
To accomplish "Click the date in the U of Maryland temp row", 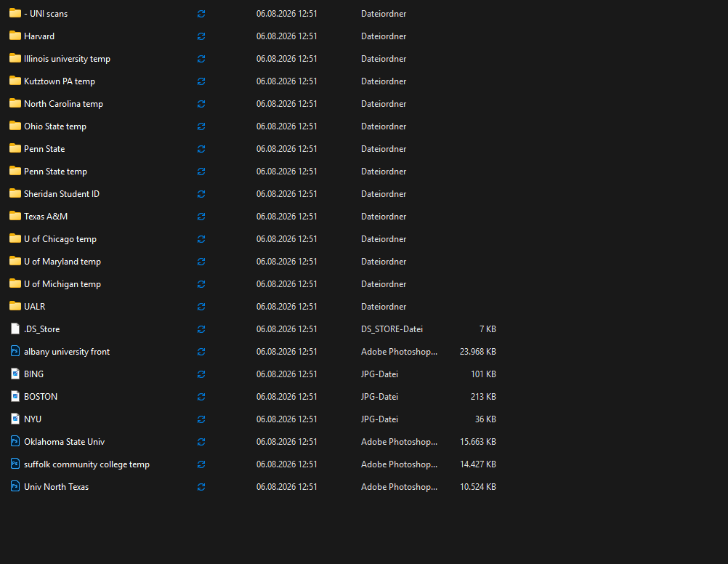I will pyautogui.click(x=286, y=262).
